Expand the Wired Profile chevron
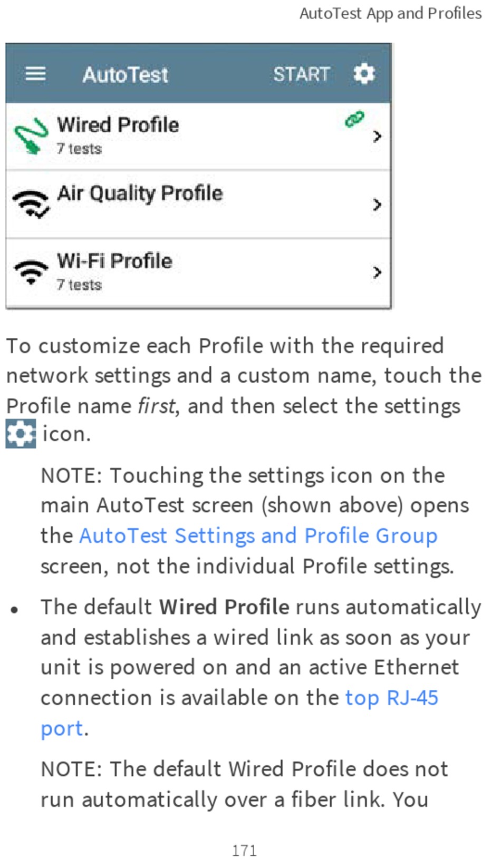Screen dimensions: 501x868 coord(377,136)
